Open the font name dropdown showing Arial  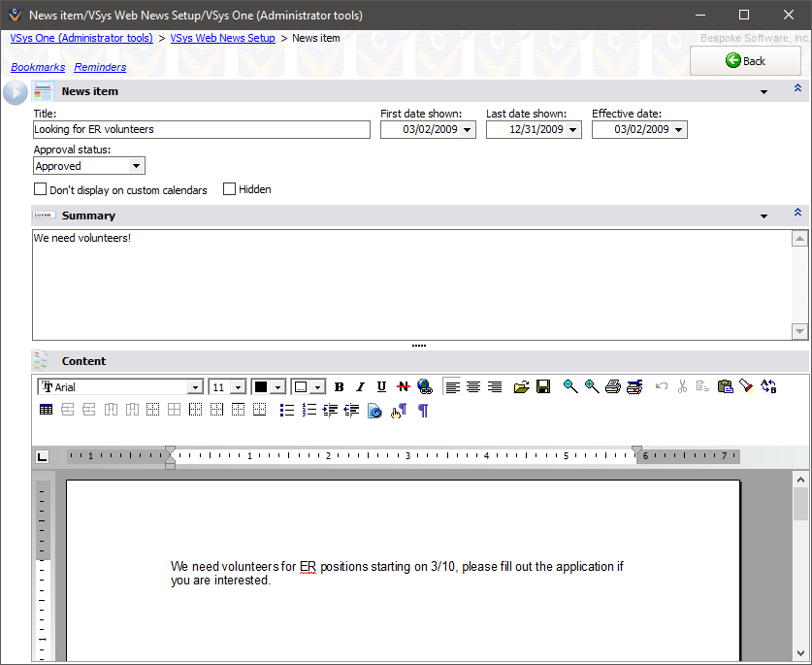click(195, 387)
